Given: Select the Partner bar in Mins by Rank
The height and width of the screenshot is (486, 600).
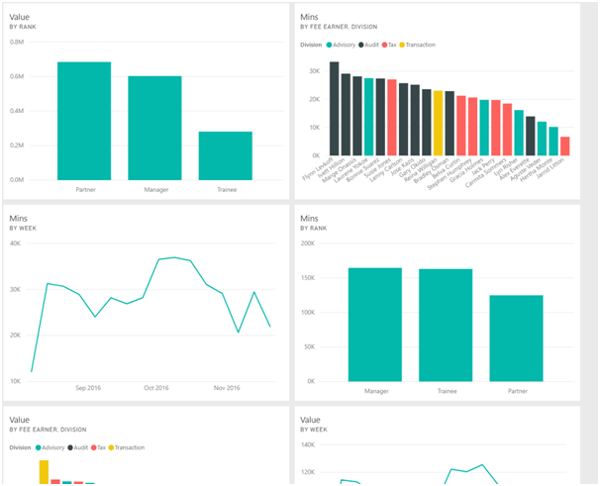Looking at the screenshot, I should (515, 338).
